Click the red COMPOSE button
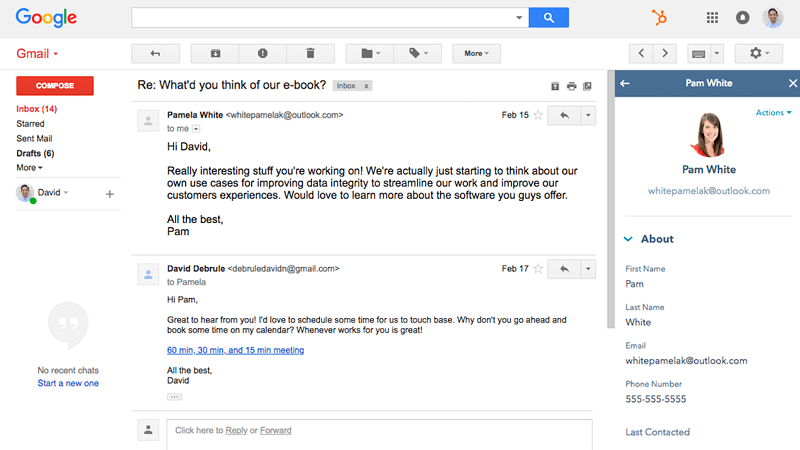The height and width of the screenshot is (450, 800). 55,86
